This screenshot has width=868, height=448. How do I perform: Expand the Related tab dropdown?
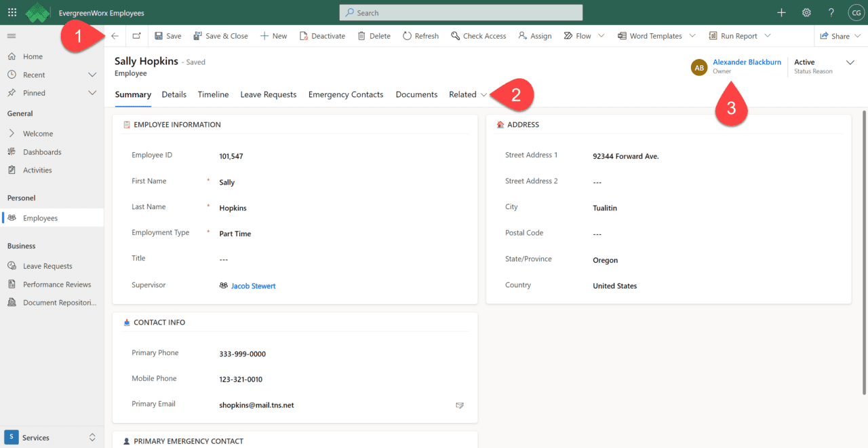pyautogui.click(x=468, y=94)
